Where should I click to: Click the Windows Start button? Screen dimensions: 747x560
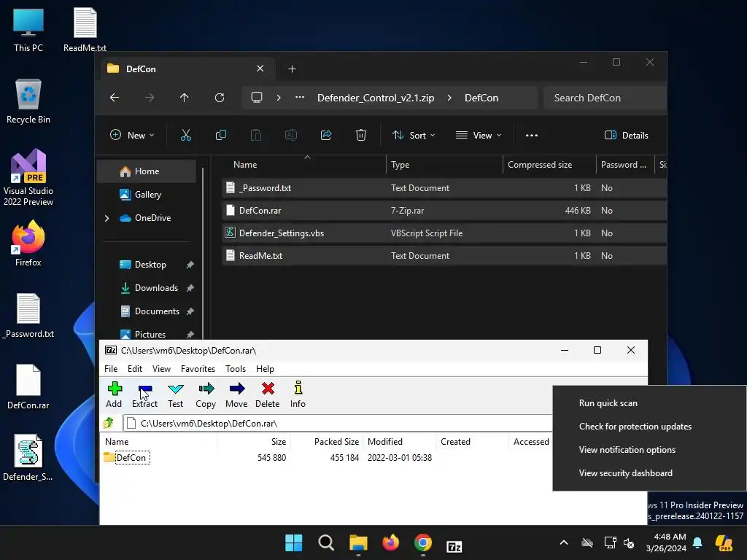tap(293, 542)
